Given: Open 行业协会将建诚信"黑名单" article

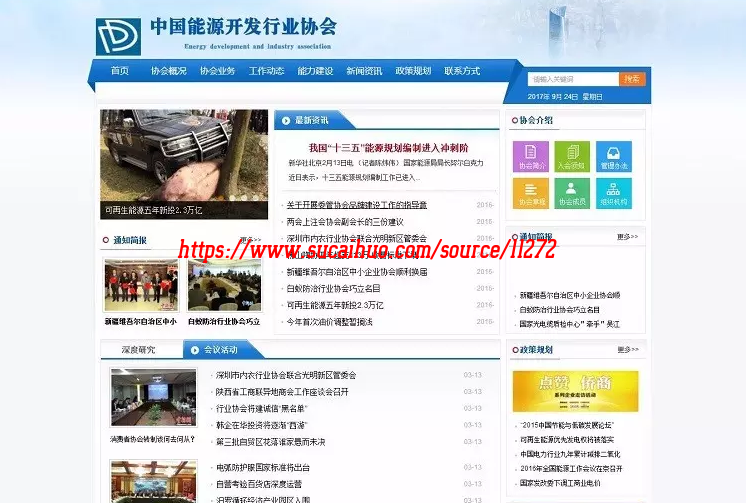Looking at the screenshot, I should pyautogui.click(x=262, y=408).
